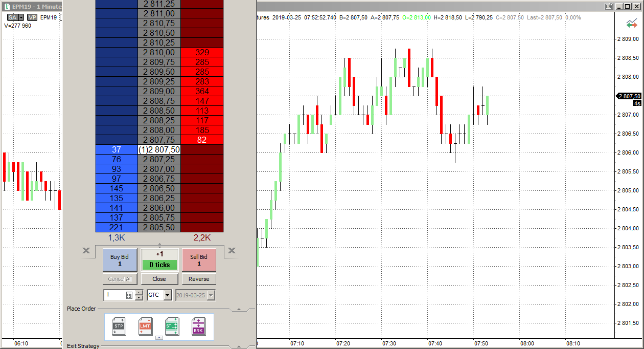This screenshot has width=644, height=349.
Task: Click ask size 364 at 2 809,00
Action: pyautogui.click(x=202, y=91)
